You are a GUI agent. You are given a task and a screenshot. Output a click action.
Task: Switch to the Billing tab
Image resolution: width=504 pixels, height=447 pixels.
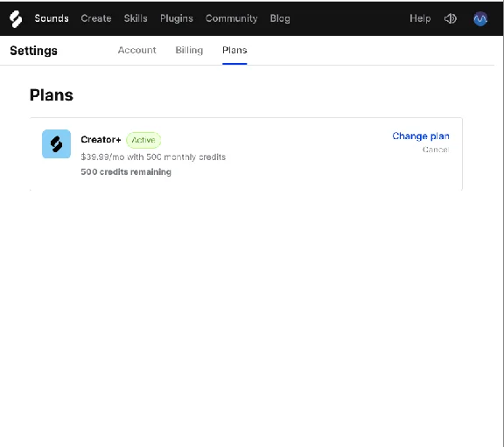[189, 50]
